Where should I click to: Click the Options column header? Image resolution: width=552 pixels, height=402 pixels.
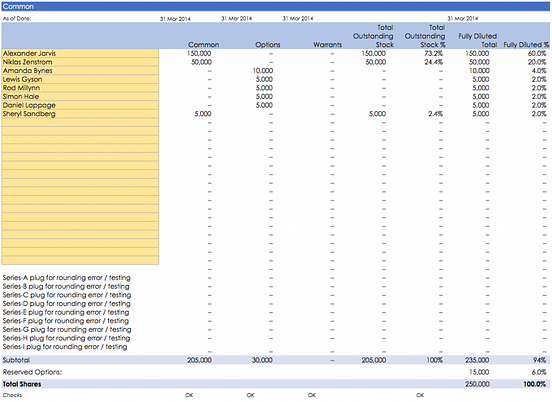pyautogui.click(x=268, y=45)
